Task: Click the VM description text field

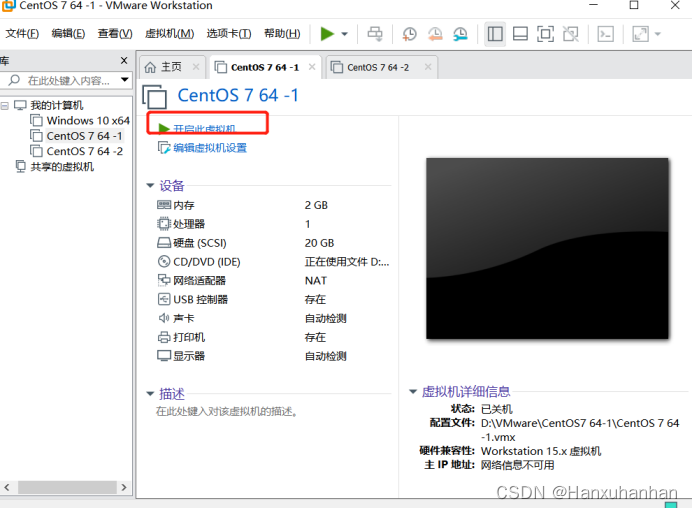Action: (x=226, y=412)
